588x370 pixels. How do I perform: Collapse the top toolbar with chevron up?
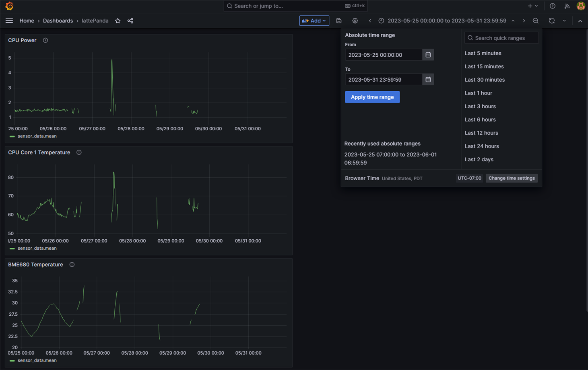pos(580,21)
